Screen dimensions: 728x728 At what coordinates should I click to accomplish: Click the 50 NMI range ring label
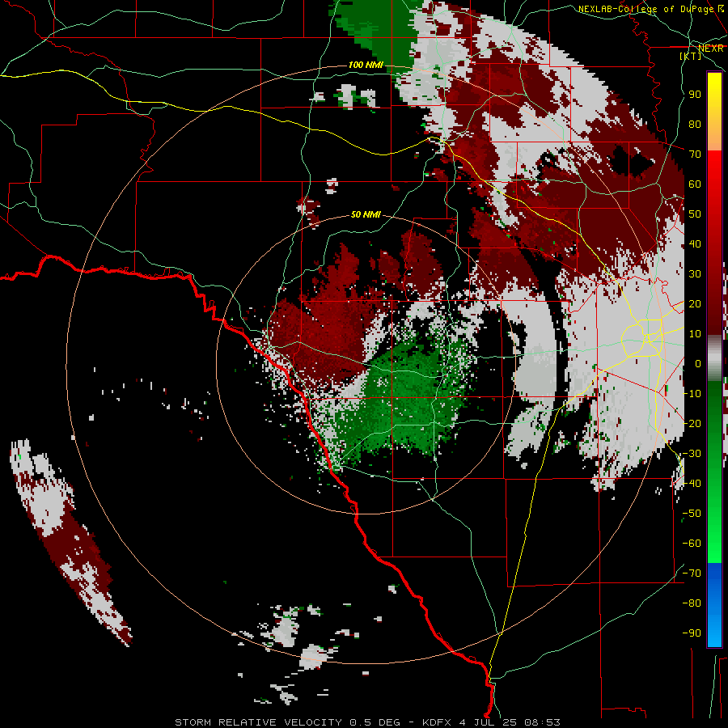tap(366, 214)
